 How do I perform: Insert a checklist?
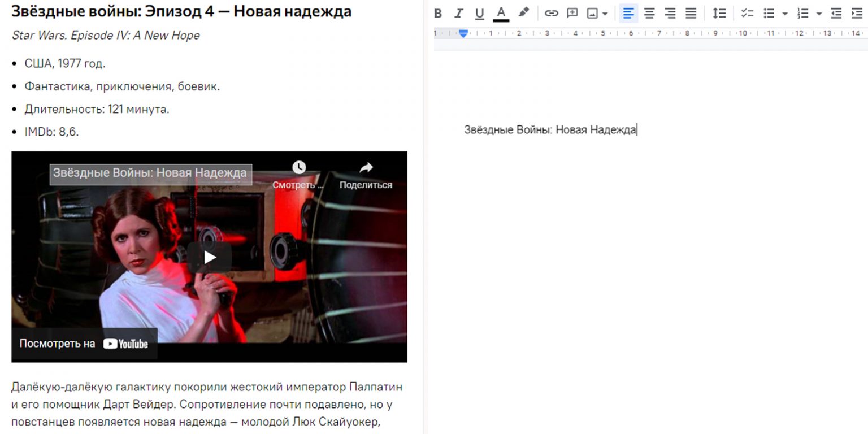[x=747, y=13]
